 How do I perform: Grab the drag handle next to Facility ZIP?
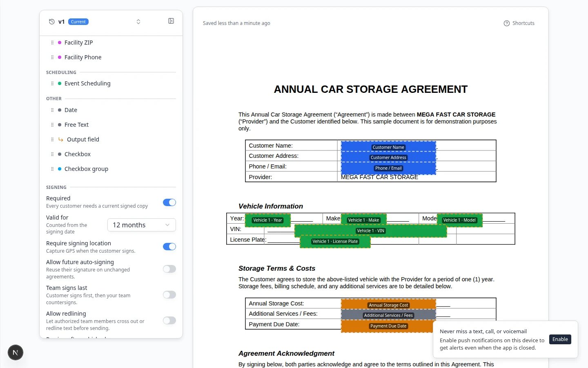(x=52, y=43)
